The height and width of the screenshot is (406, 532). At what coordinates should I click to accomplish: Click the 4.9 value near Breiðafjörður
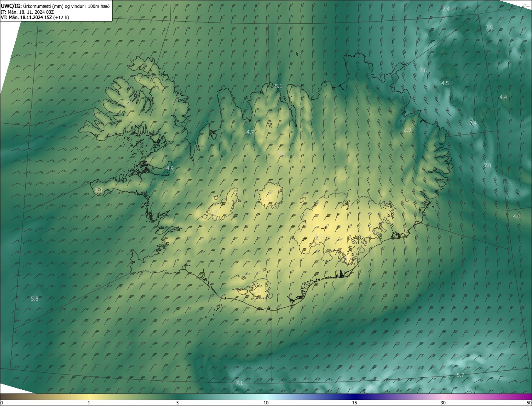pos(170,168)
